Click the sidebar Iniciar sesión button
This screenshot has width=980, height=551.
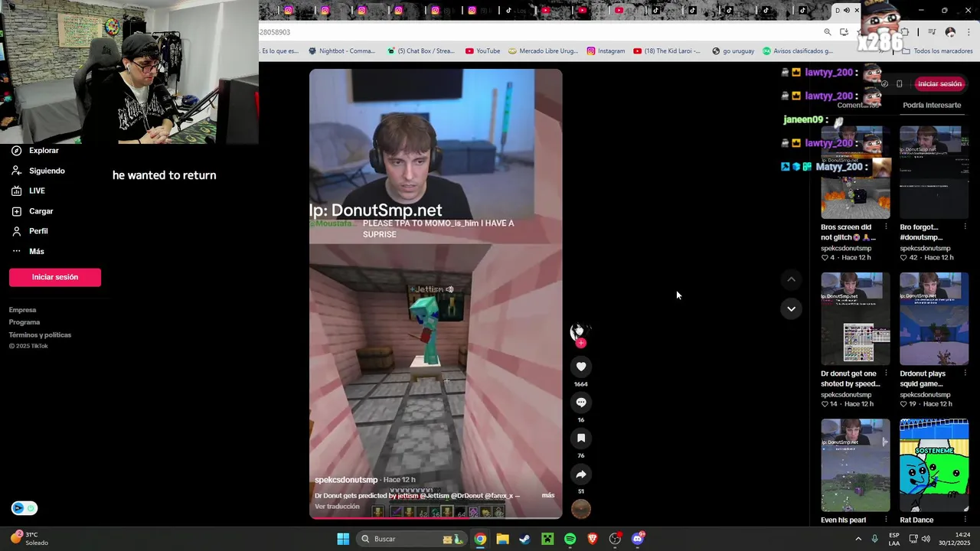point(55,277)
